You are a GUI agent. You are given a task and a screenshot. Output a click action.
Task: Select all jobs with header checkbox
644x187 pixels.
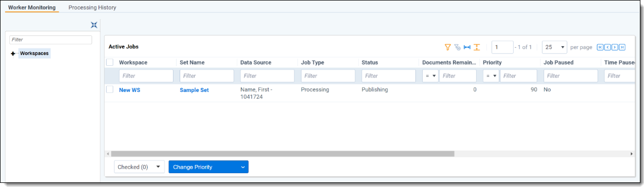pos(110,62)
